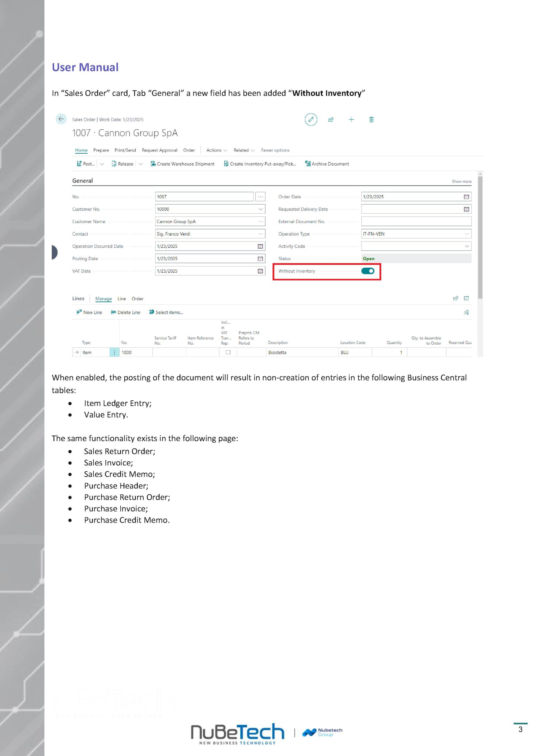The width and height of the screenshot is (535, 756).
Task: Click the Description column header
Action: pos(278,343)
